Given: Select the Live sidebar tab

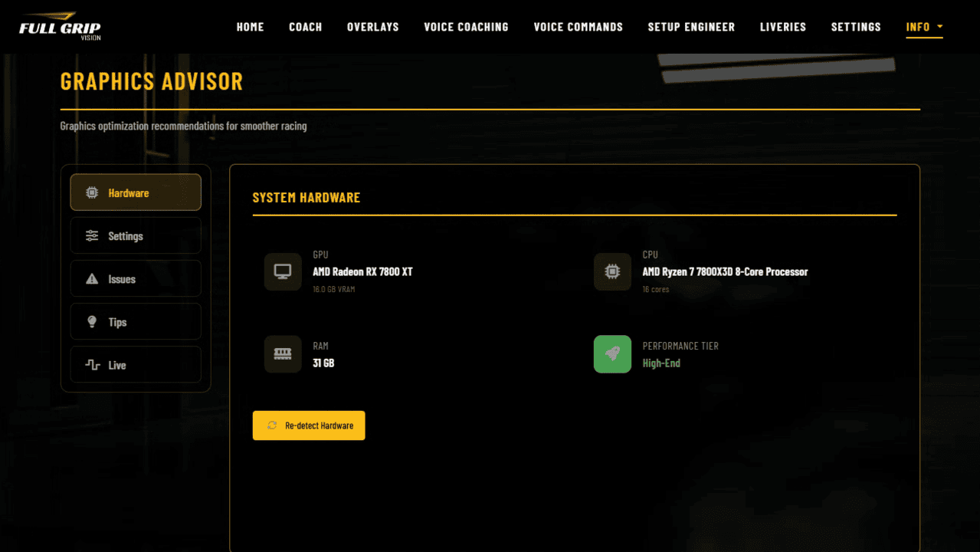Looking at the screenshot, I should pos(136,364).
